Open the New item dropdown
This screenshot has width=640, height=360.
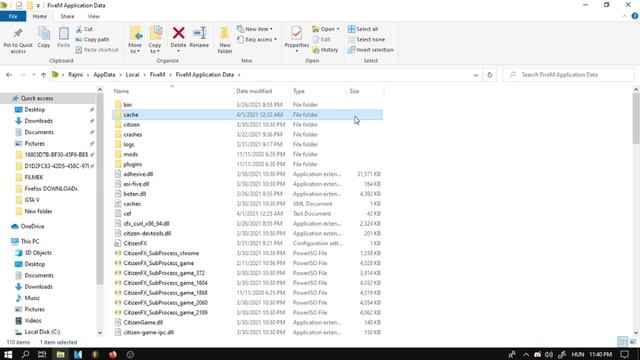point(255,29)
